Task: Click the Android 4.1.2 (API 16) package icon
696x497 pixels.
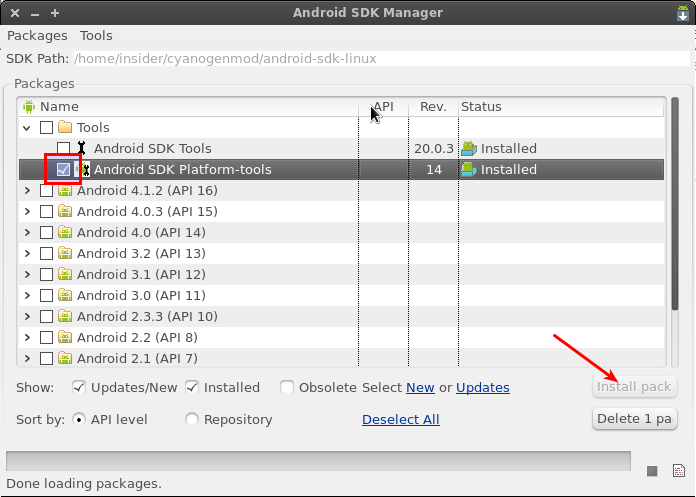Action: pyautogui.click(x=65, y=190)
